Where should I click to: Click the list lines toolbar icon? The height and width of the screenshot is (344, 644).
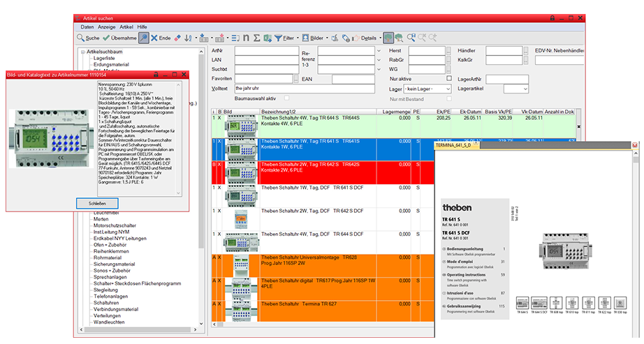click(x=235, y=38)
